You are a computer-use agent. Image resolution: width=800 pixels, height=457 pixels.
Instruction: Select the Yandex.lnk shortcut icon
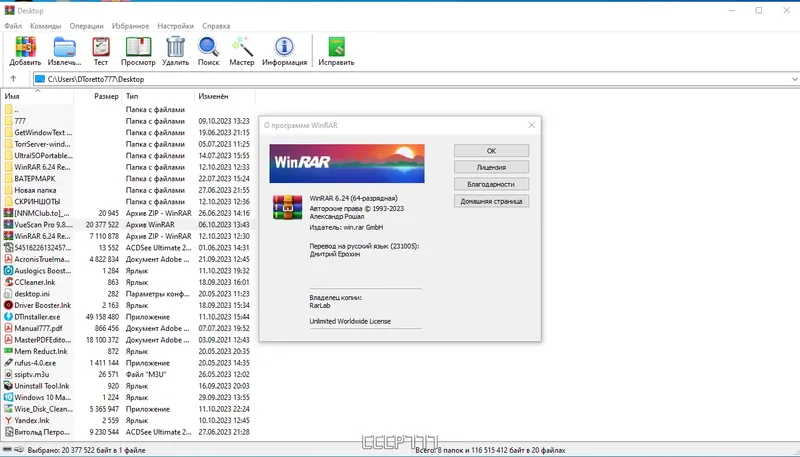(x=8, y=420)
